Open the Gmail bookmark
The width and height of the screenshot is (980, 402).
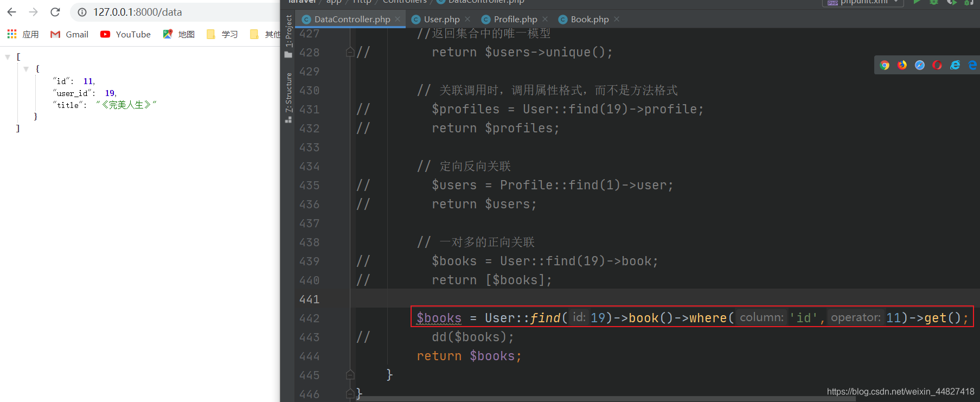(69, 34)
